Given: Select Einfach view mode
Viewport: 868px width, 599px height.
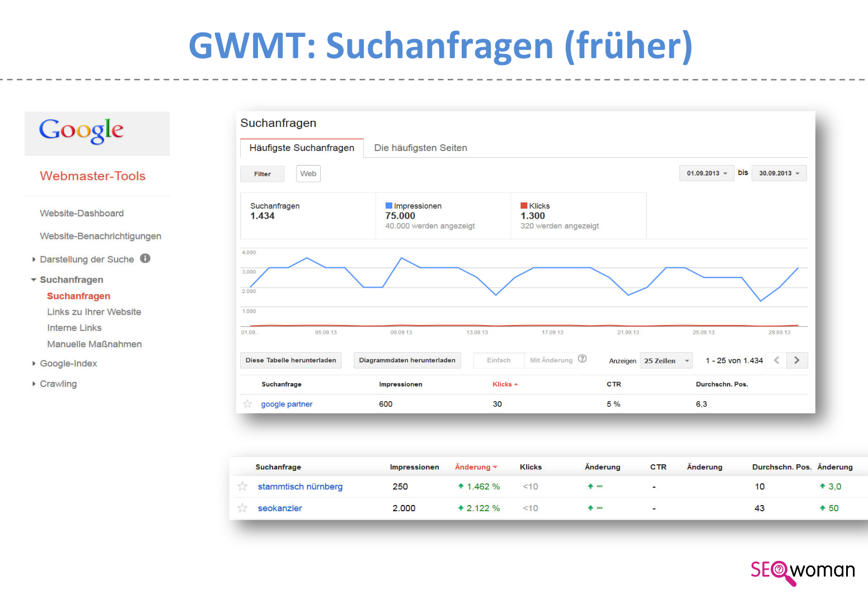Looking at the screenshot, I should (499, 360).
